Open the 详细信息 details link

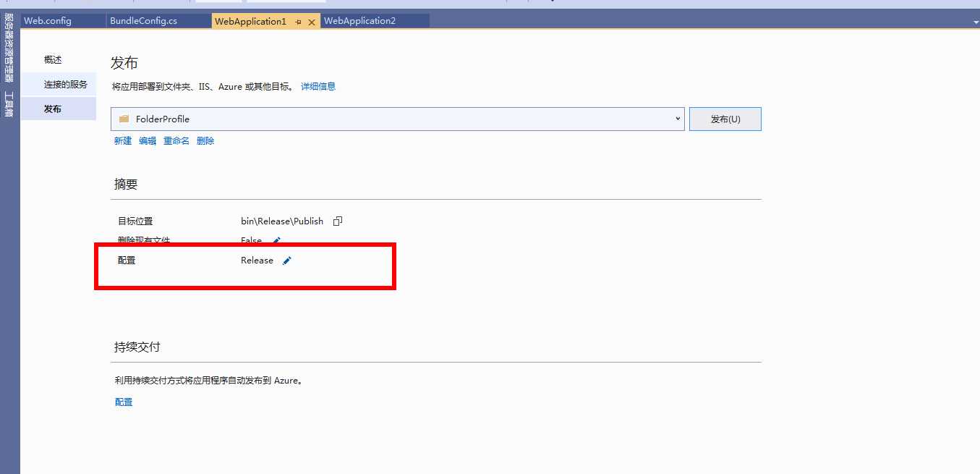pos(318,87)
